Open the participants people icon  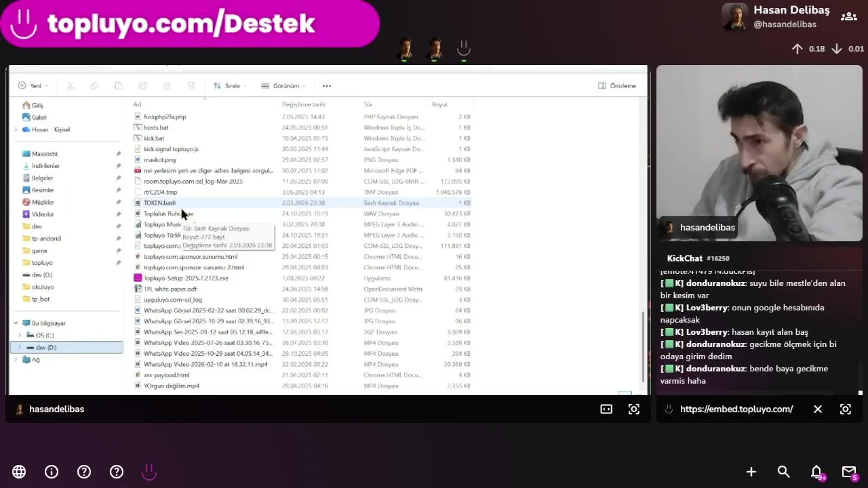coord(849,17)
